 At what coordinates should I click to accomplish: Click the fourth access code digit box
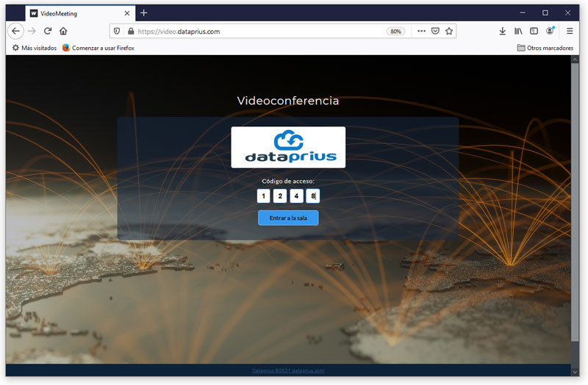pyautogui.click(x=313, y=196)
